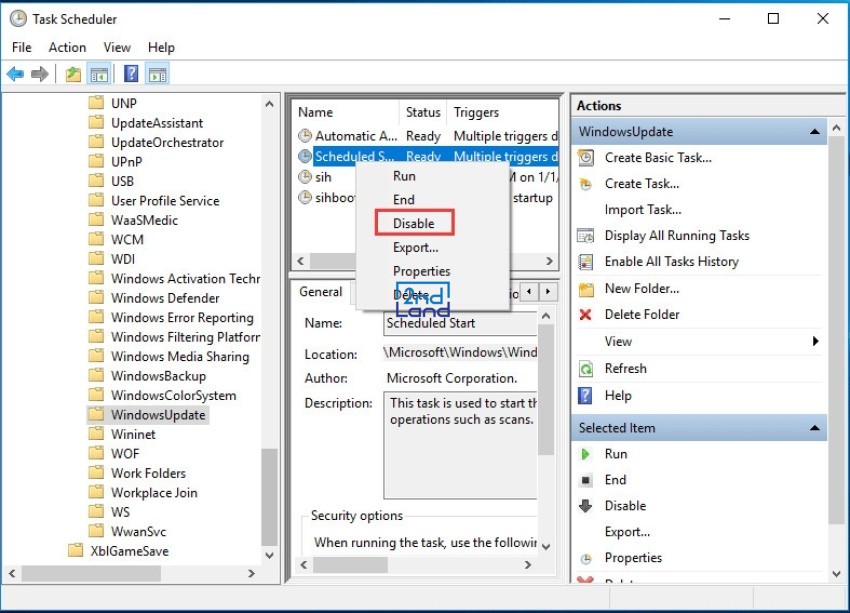Click Display All Running Tasks
Screen dimensions: 850x613
(x=676, y=235)
